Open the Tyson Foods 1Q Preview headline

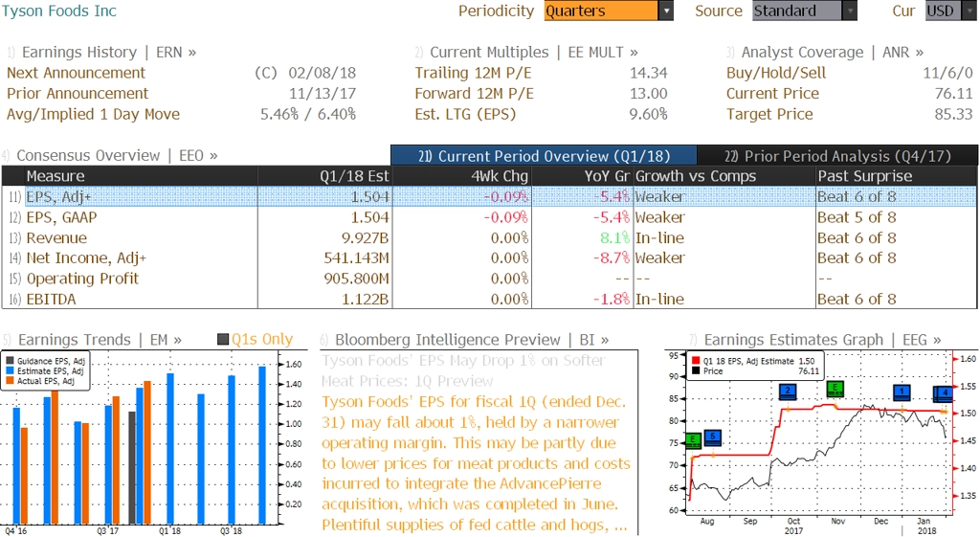[464, 370]
